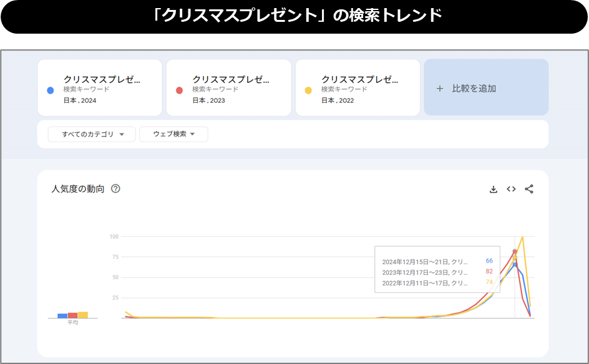Click yellow line peak at 100
589x364 pixels.
pyautogui.click(x=522, y=237)
